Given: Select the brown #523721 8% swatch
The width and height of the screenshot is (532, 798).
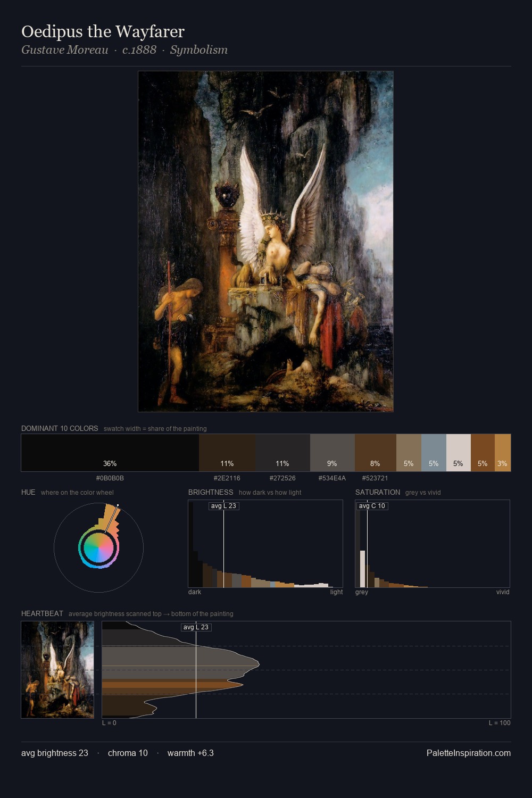Looking at the screenshot, I should (x=376, y=453).
